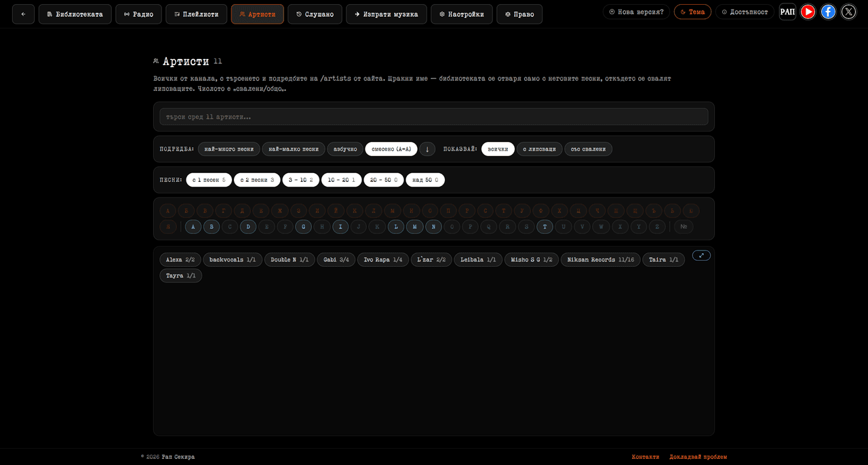Show only artists със свалени
868x465 pixels.
click(x=588, y=149)
